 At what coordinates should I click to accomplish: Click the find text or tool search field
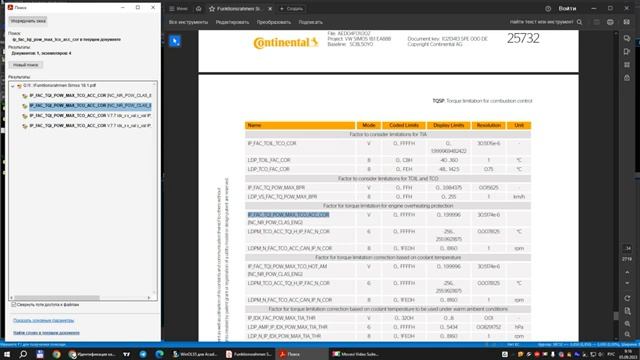(x=541, y=22)
